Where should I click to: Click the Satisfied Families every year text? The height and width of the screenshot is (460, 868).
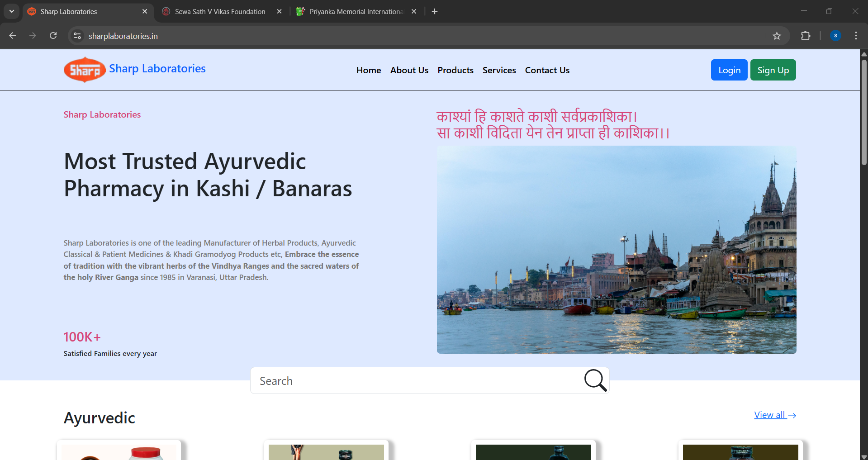click(x=110, y=354)
